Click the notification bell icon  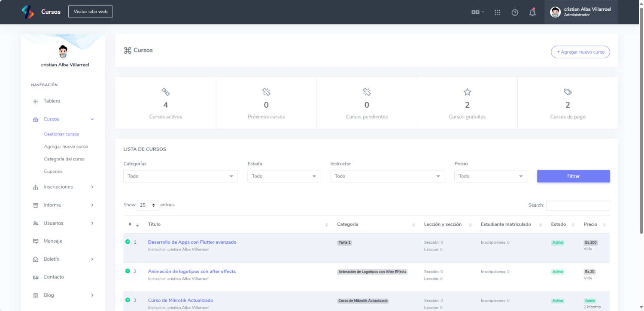532,12
